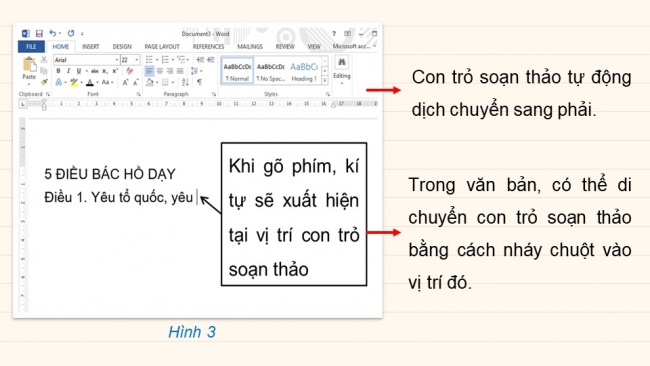Toggle Bold formatting button
Image resolution: width=650 pixels, height=366 pixels.
(58, 71)
